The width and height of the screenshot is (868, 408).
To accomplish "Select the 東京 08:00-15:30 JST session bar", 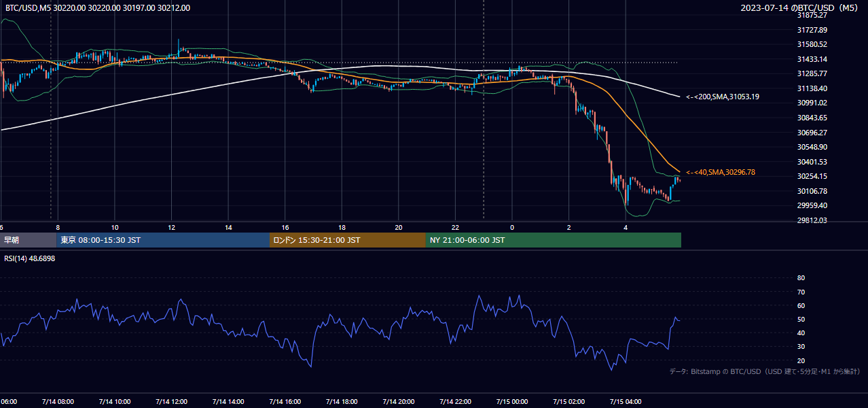I will pyautogui.click(x=163, y=240).
